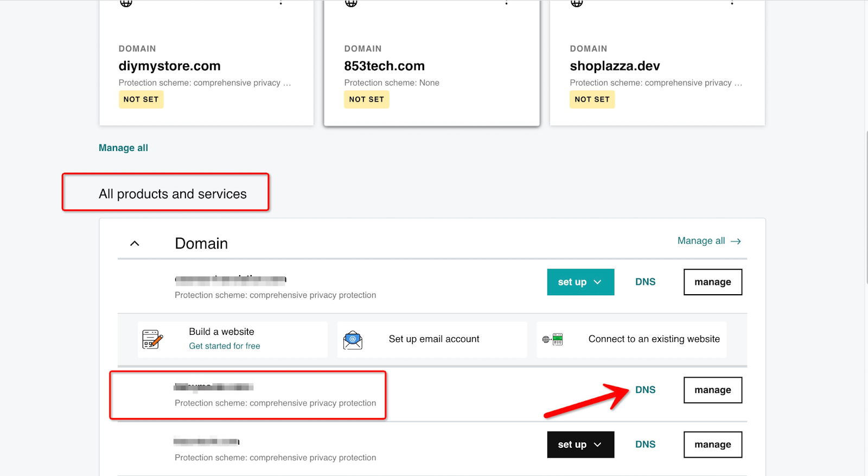Open the black set up dropdown
The width and height of the screenshot is (868, 476).
pos(580,445)
